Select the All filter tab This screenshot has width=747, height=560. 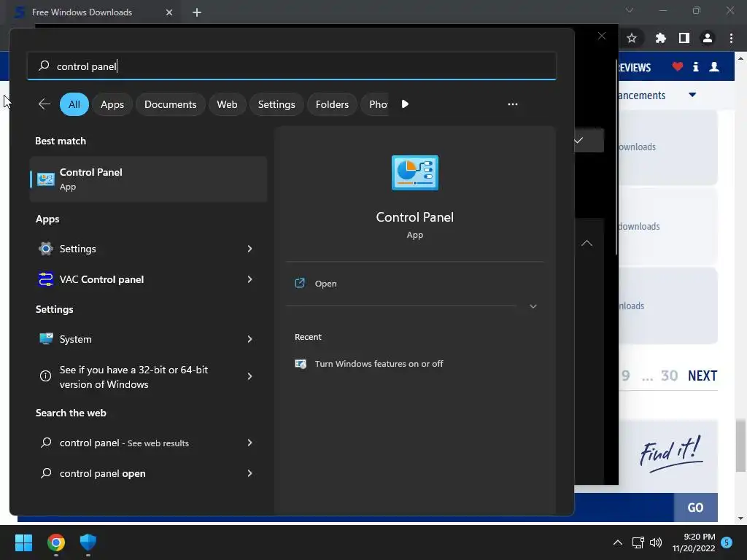74,104
